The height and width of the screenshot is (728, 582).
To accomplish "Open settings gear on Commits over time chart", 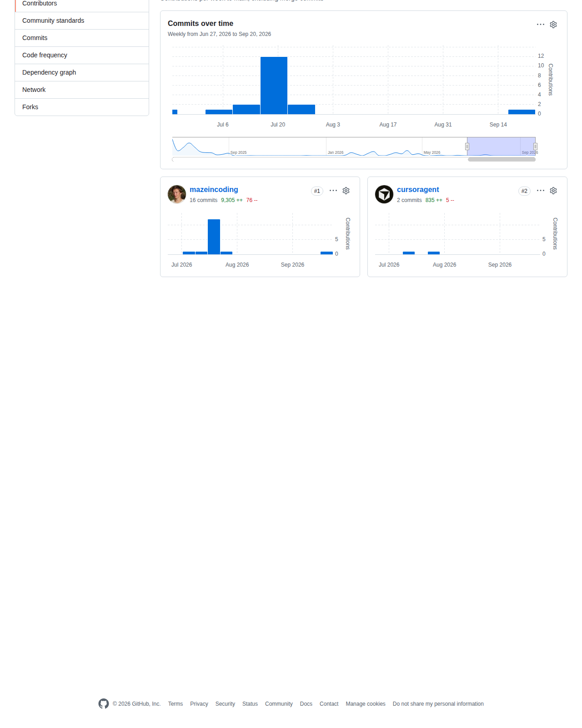I will [553, 25].
